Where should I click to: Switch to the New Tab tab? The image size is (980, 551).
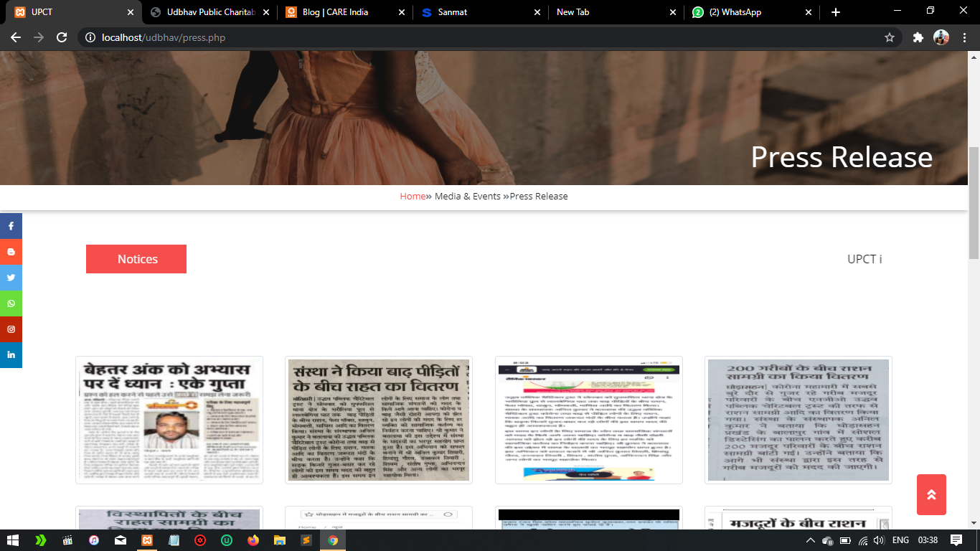pos(616,12)
